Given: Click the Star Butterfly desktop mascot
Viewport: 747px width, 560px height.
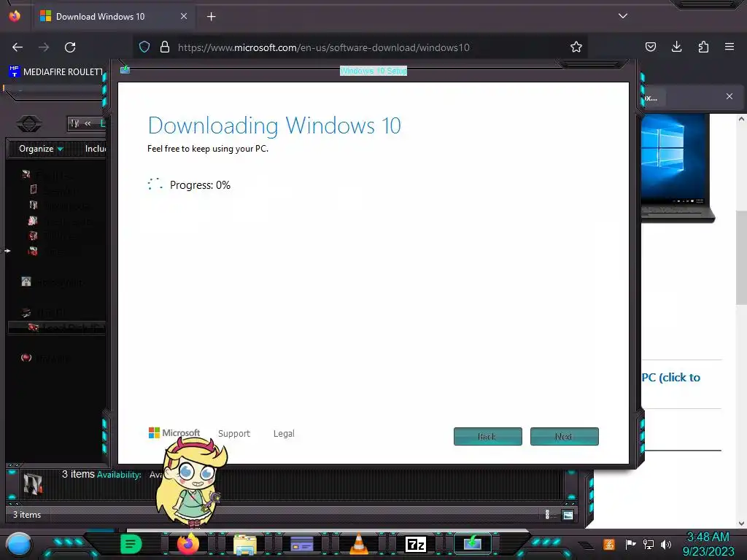Looking at the screenshot, I should pos(192,481).
